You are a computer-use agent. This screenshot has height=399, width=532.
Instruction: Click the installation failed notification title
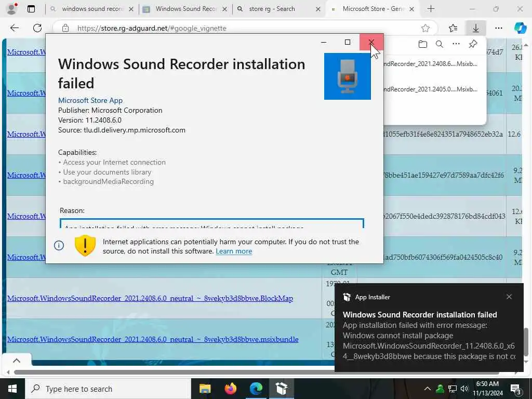click(x=420, y=314)
